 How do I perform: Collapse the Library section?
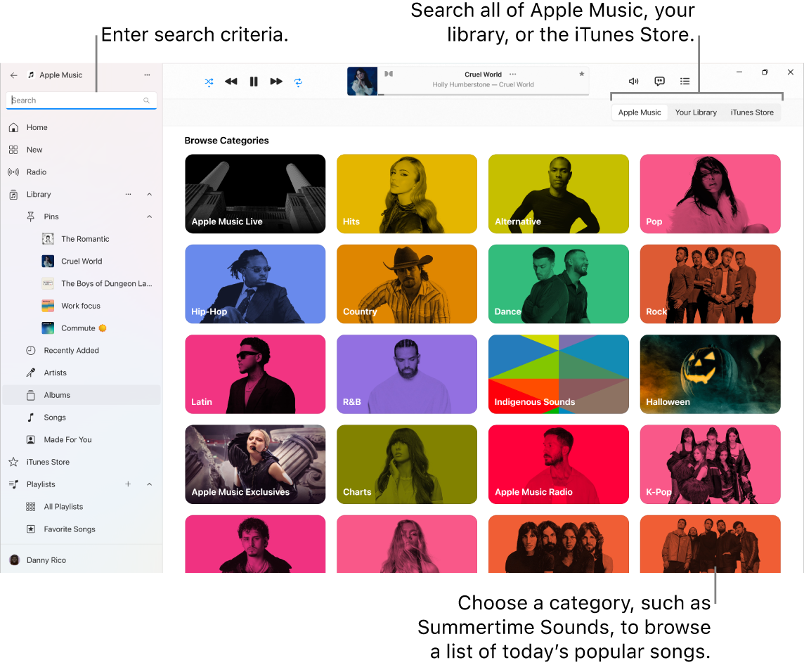click(149, 195)
